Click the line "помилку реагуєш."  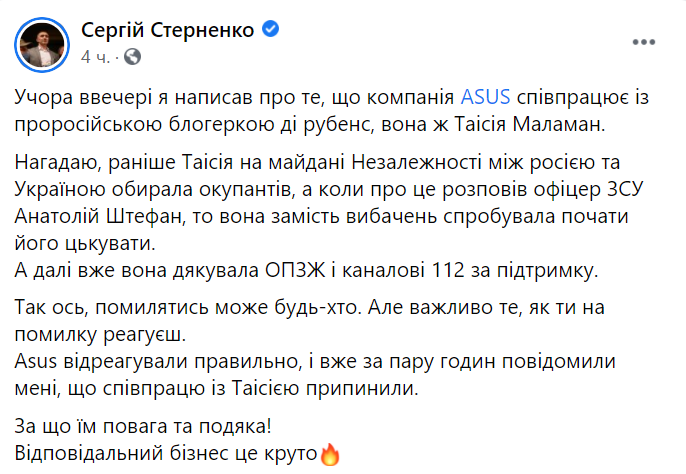(x=100, y=334)
